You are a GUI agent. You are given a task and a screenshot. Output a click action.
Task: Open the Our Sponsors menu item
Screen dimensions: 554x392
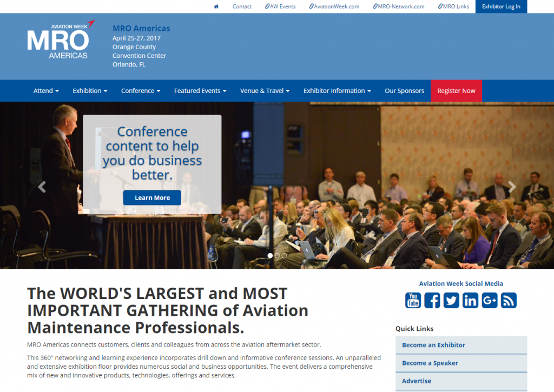pyautogui.click(x=404, y=91)
